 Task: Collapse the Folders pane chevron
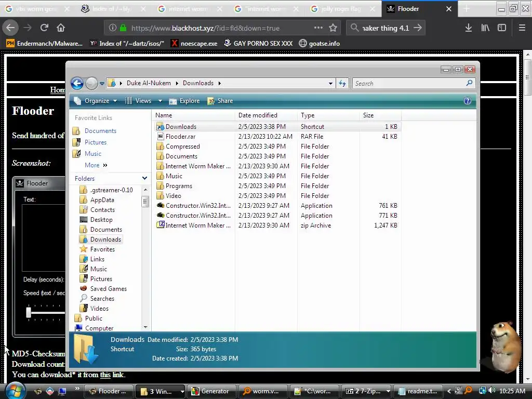(x=144, y=178)
